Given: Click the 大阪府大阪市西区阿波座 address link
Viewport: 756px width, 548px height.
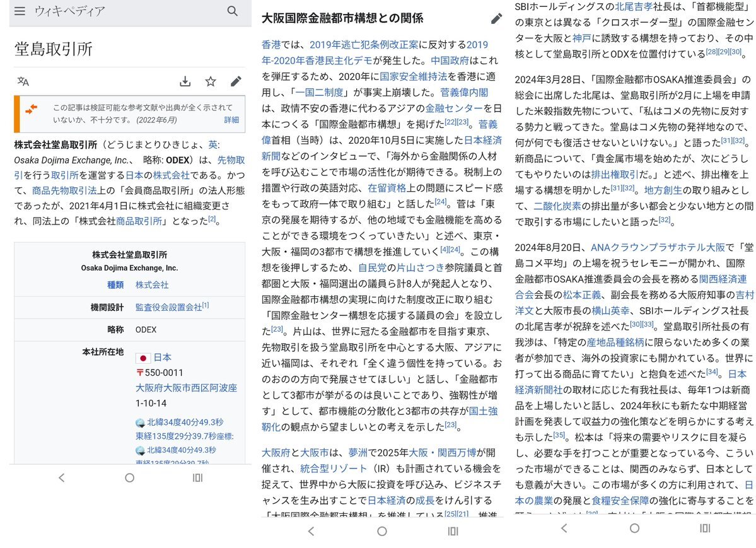Looking at the screenshot, I should pos(186,387).
